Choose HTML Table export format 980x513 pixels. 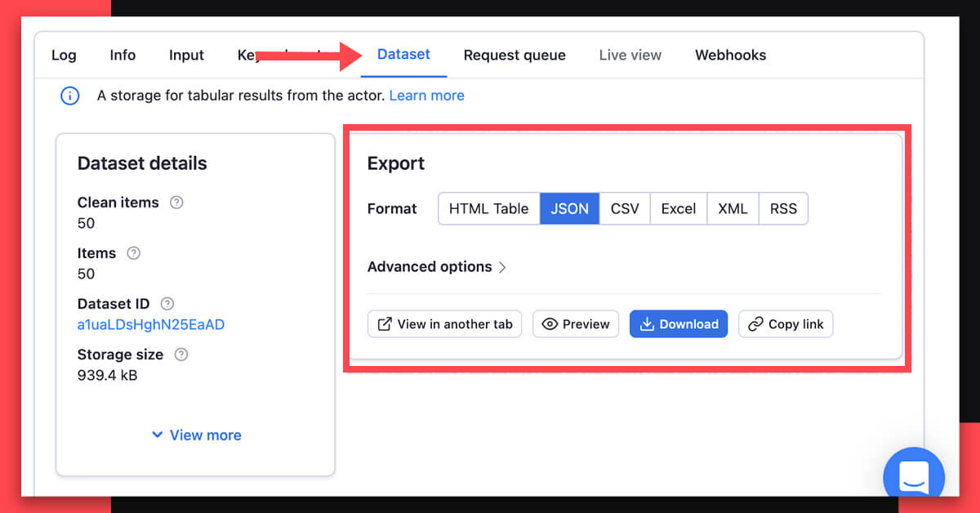(488, 208)
